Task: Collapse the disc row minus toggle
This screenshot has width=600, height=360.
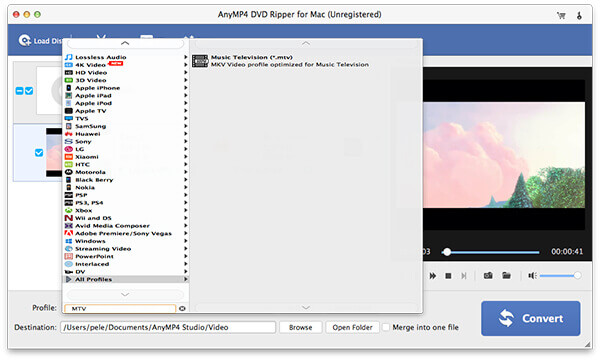Action: coord(19,91)
